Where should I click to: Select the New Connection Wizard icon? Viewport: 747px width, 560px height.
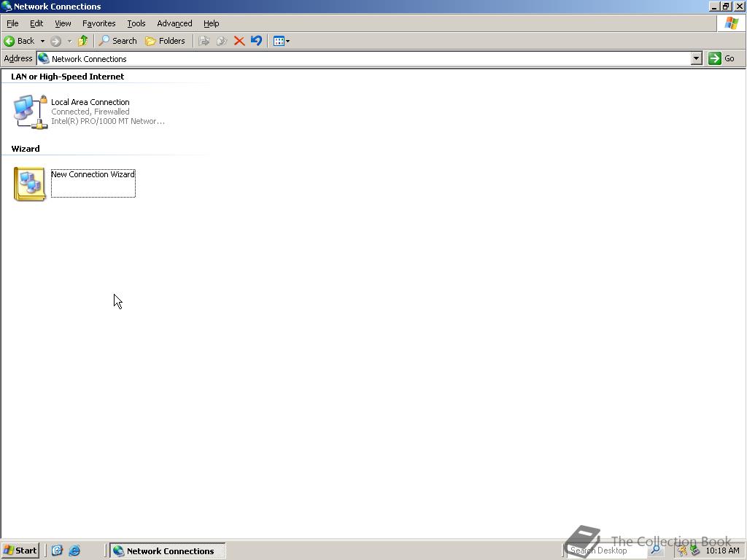click(x=29, y=184)
